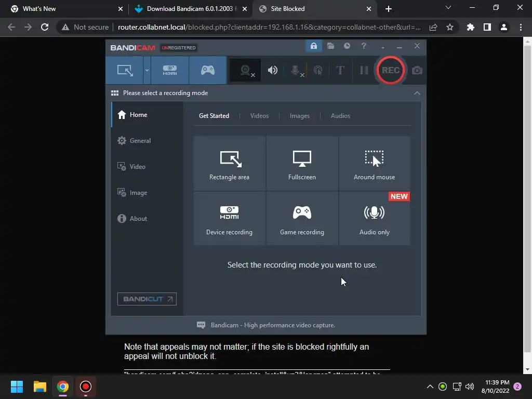This screenshot has height=399, width=532.
Task: Click the Not secure warning indicator
Action: point(85,27)
